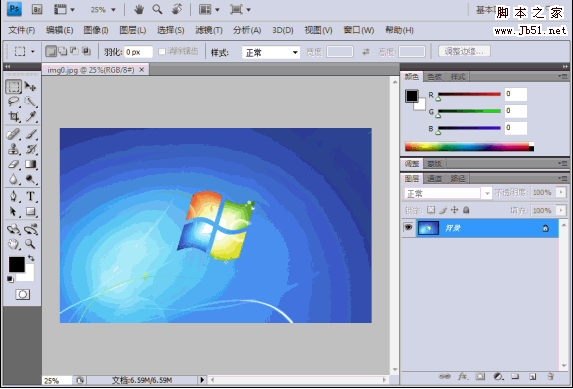Select the Clone Stamp tool
573x389 pixels.
click(x=14, y=150)
